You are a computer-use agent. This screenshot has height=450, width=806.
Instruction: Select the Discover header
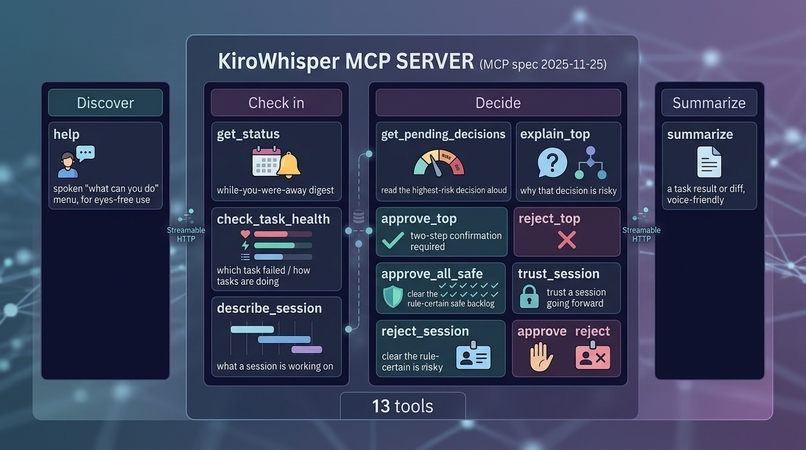pyautogui.click(x=105, y=103)
